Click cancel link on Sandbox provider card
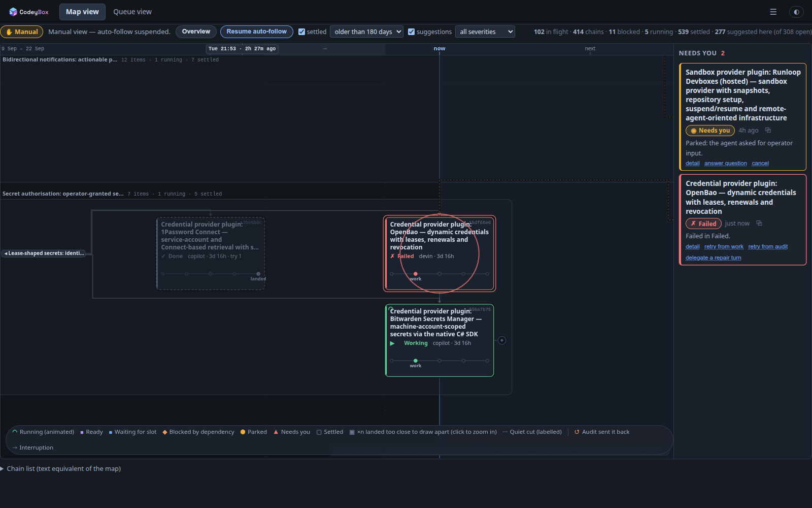The image size is (812, 508). tap(760, 164)
